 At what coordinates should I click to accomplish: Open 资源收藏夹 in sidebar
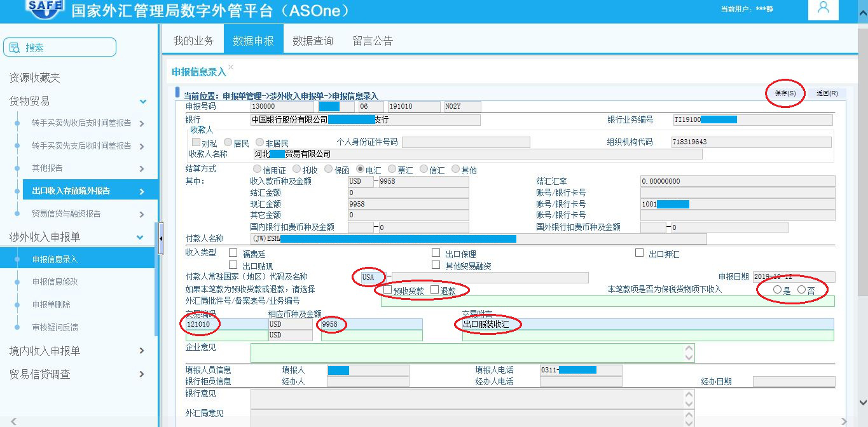(34, 78)
